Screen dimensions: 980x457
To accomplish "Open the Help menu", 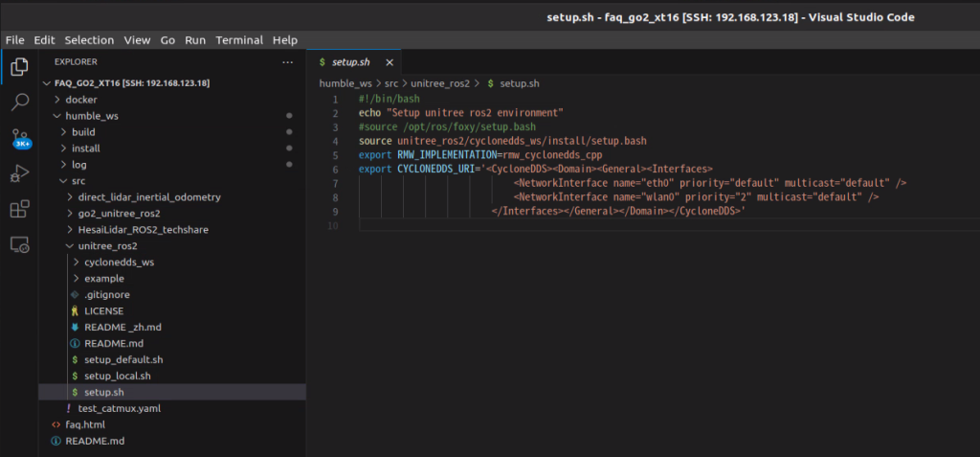I will 285,40.
